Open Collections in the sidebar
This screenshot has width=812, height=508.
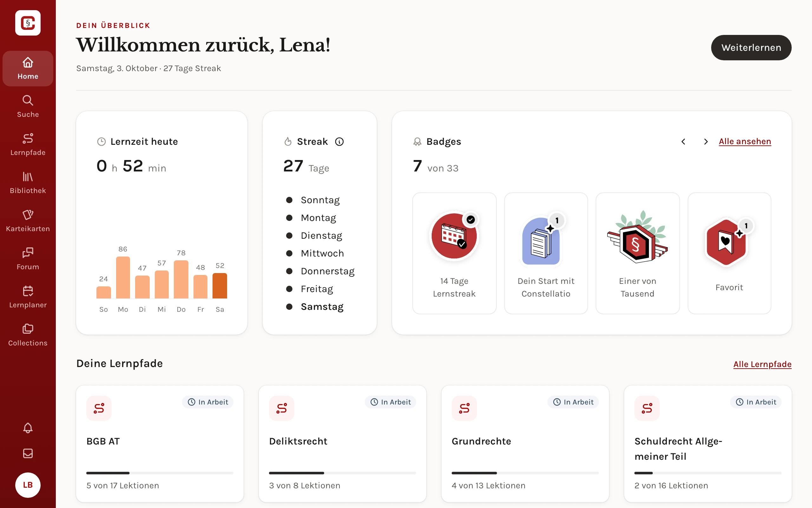tap(28, 335)
